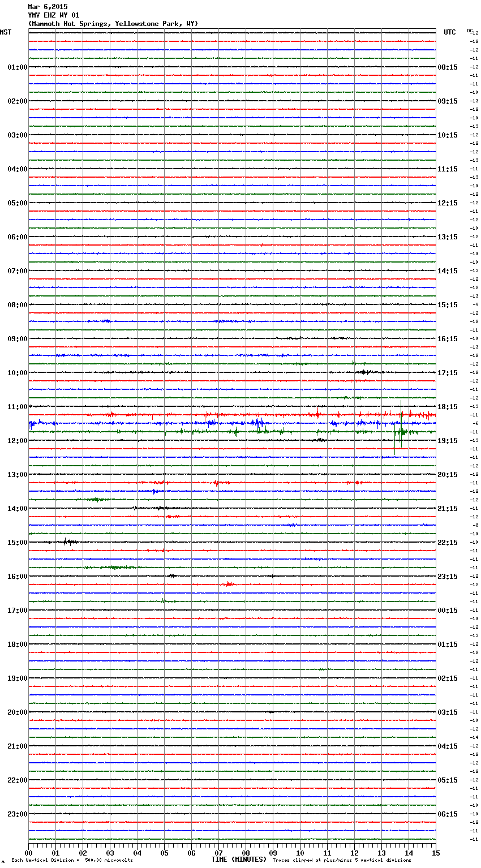Click the minute axis tick label "15"
The width and height of the screenshot is (481, 868).
click(436, 853)
